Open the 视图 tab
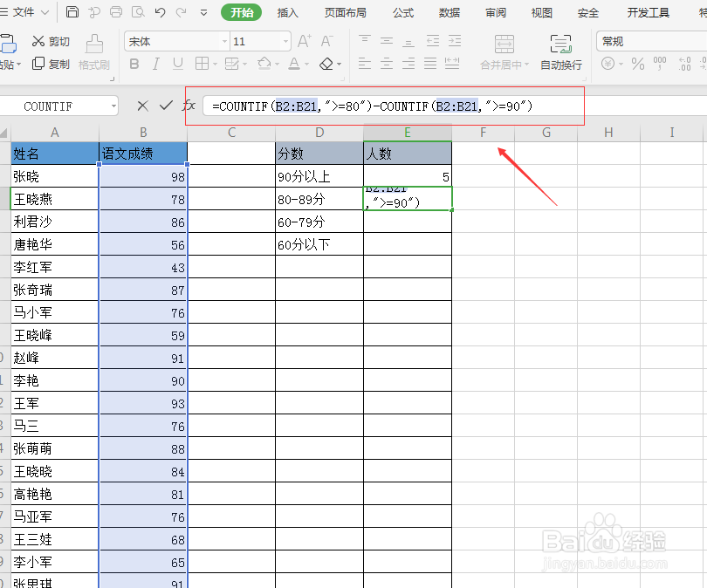This screenshot has height=588, width=707. pos(541,12)
